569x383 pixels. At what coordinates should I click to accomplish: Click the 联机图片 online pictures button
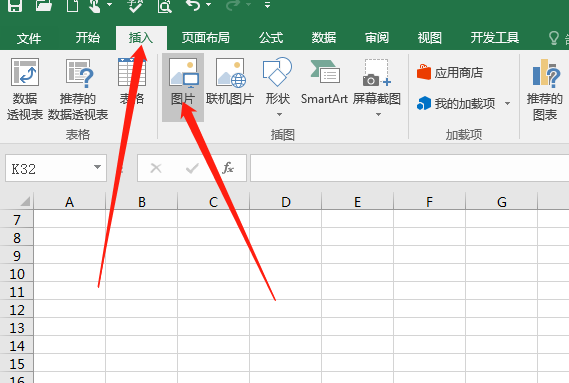[x=230, y=82]
